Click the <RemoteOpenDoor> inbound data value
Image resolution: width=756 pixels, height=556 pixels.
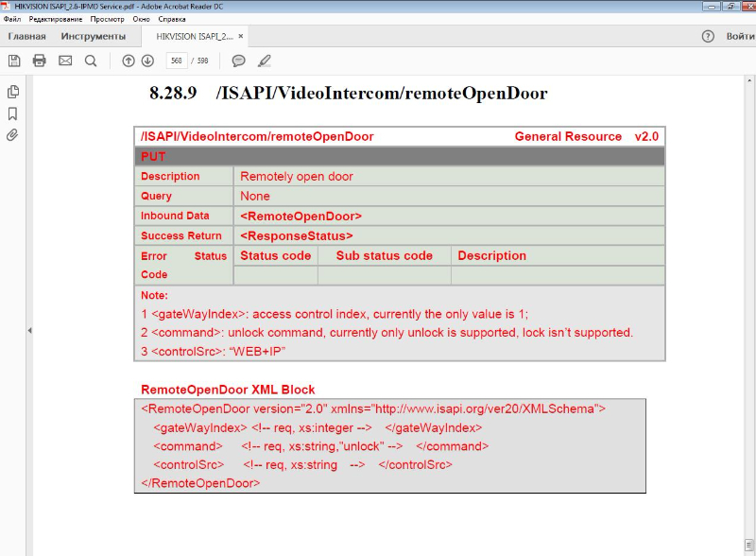[x=301, y=217]
